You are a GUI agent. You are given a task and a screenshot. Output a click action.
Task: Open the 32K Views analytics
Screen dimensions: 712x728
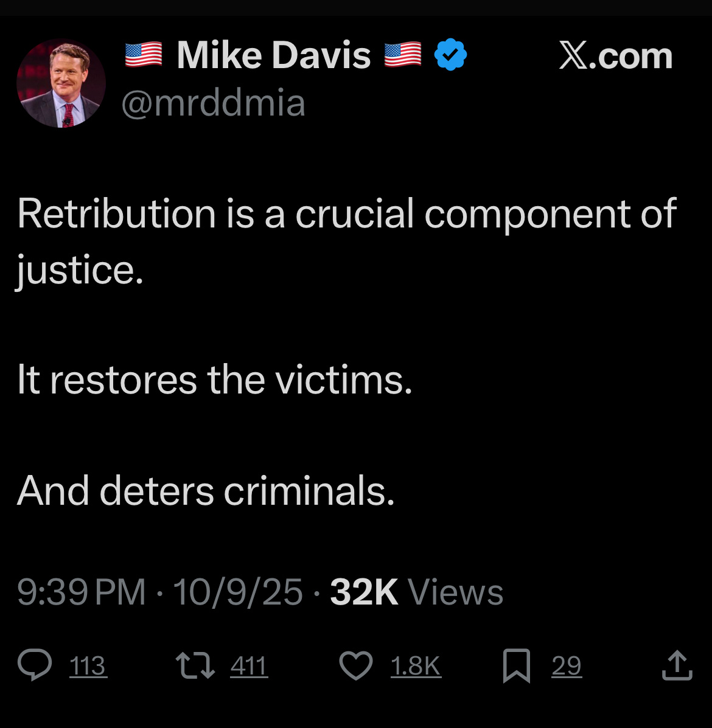click(x=416, y=592)
